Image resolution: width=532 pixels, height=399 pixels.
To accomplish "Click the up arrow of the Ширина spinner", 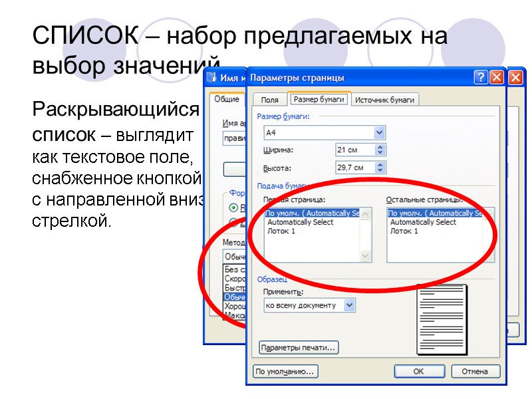I will (x=380, y=146).
